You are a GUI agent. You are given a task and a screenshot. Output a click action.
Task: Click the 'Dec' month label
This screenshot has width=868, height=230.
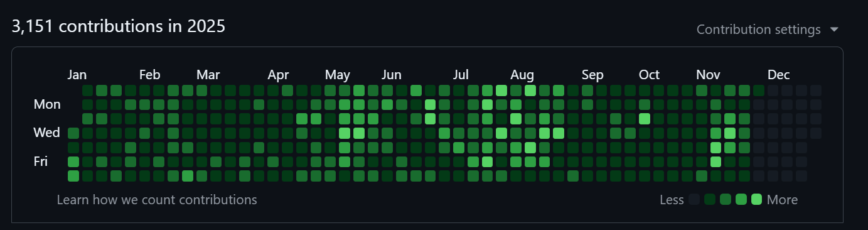(x=779, y=75)
